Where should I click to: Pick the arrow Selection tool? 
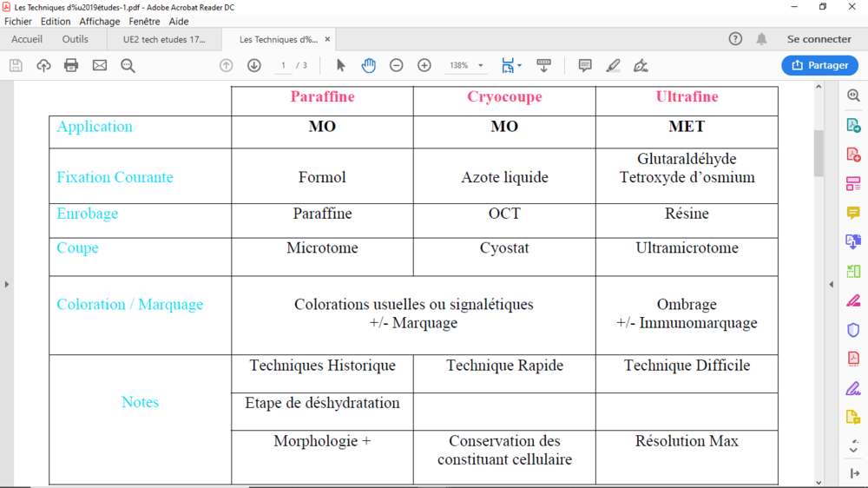point(340,65)
